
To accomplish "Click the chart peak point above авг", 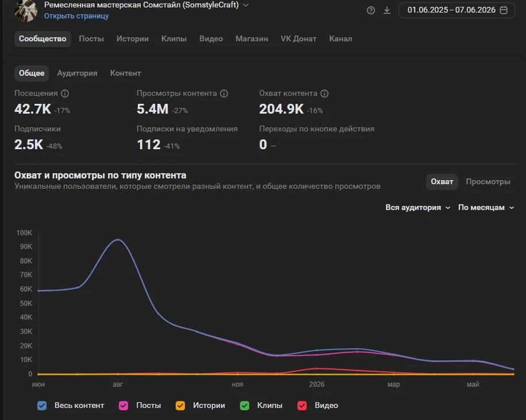I will coord(118,239).
